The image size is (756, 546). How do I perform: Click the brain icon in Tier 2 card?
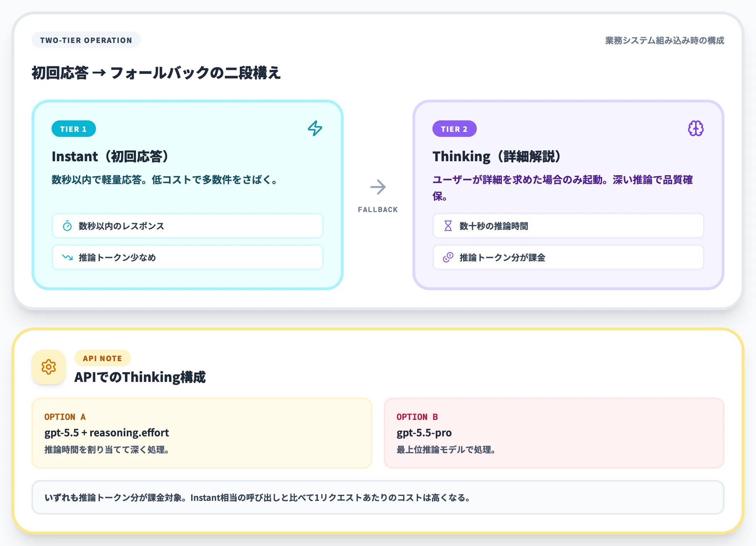pyautogui.click(x=696, y=128)
